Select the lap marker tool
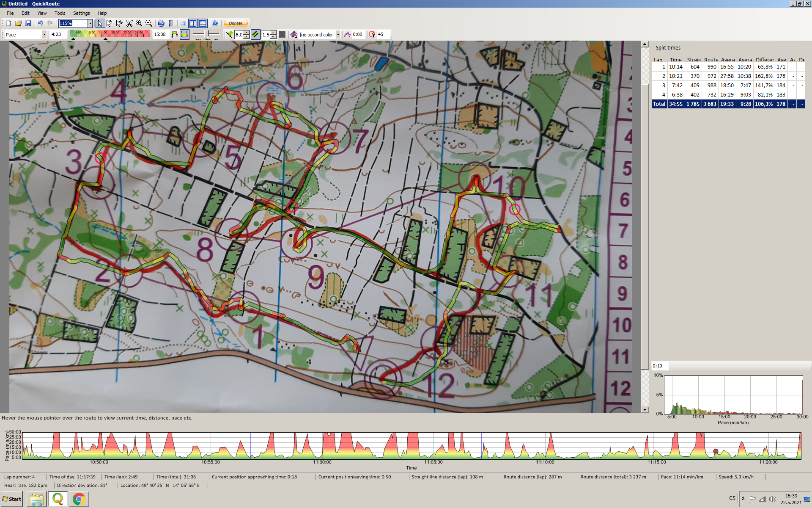Viewport: 812px width, 508px height. (x=119, y=23)
